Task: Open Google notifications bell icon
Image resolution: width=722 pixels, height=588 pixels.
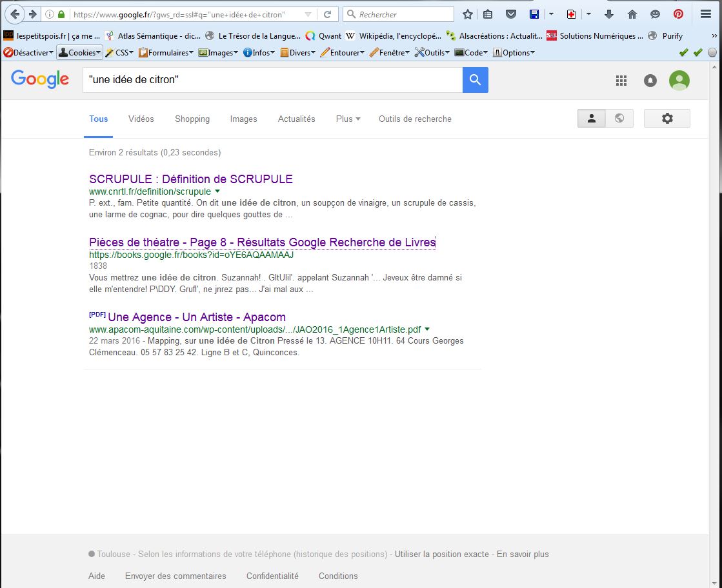Action: click(x=650, y=81)
